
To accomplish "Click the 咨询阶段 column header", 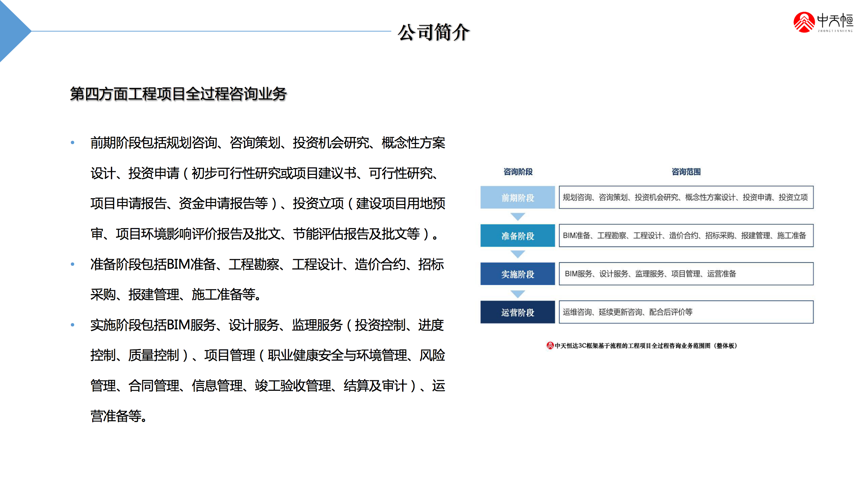I will coord(518,172).
